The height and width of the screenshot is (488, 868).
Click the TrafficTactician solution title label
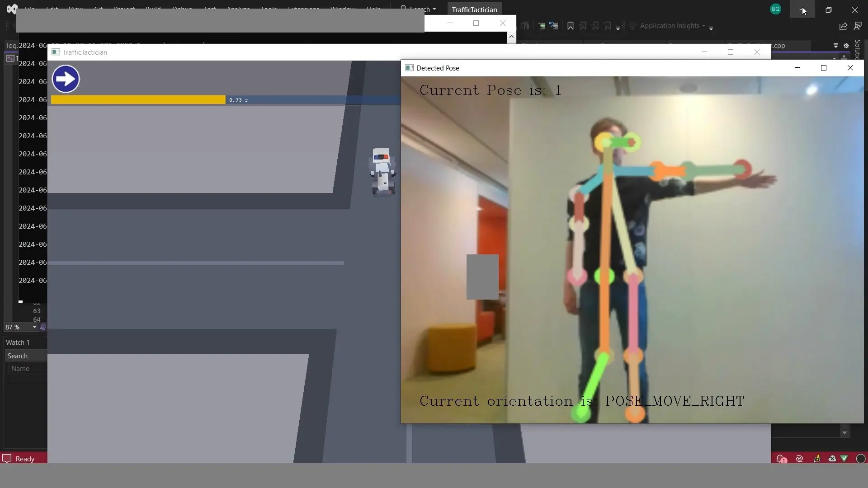(474, 9)
